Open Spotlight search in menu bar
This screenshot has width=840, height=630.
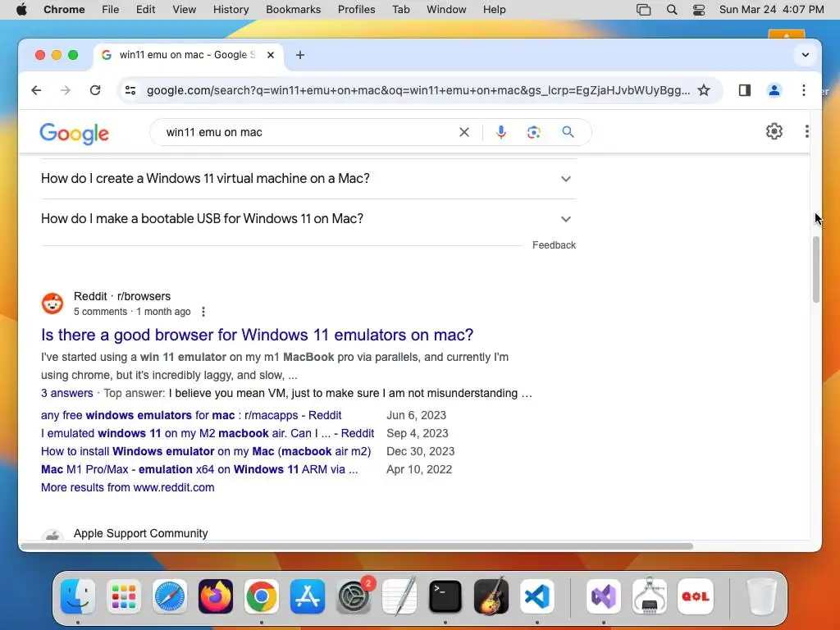click(672, 10)
